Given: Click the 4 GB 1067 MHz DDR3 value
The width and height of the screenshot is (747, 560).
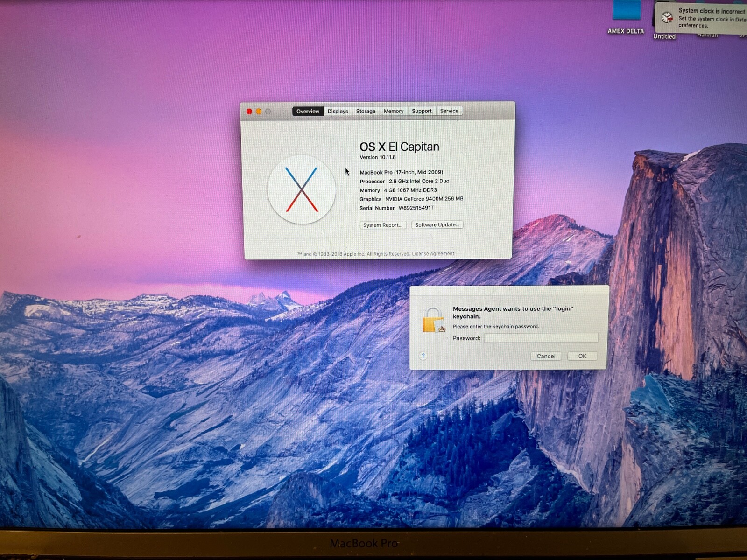Looking at the screenshot, I should click(410, 190).
